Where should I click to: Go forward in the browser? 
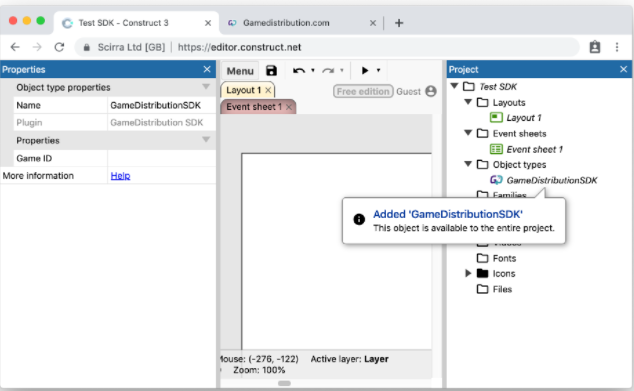click(37, 47)
